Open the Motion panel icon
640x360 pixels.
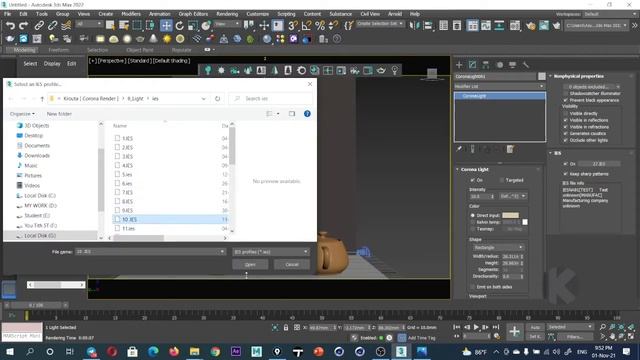pyautogui.click(x=499, y=64)
